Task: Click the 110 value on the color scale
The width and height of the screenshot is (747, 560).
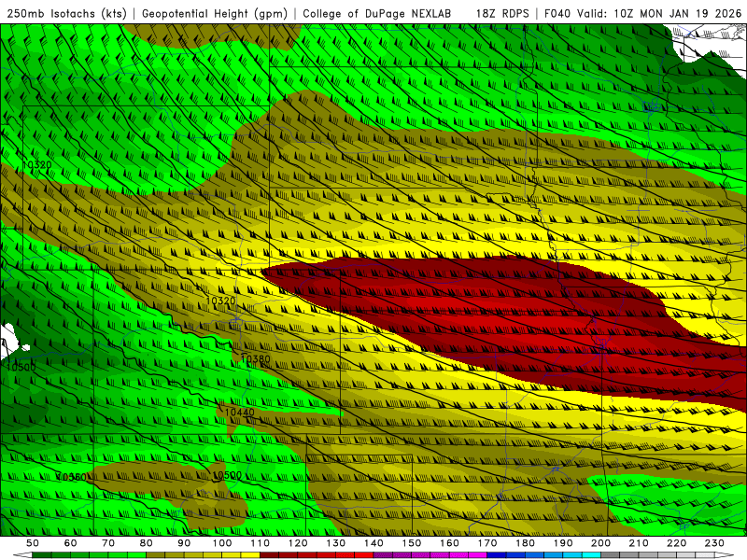Action: pos(261,543)
